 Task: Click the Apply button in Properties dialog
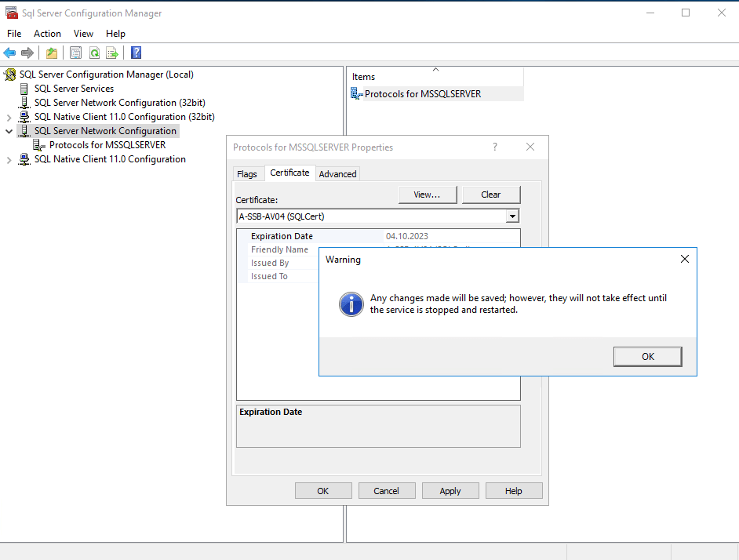450,491
